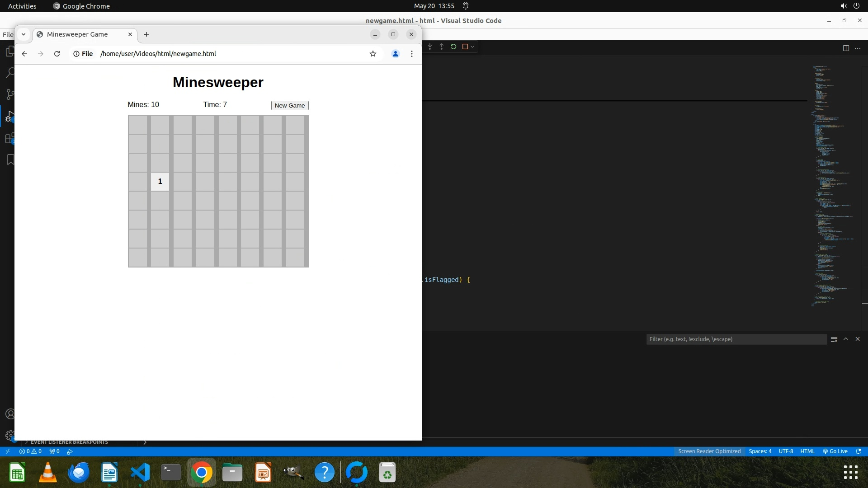Click the debug console filter field
The image size is (868, 488).
(736, 339)
